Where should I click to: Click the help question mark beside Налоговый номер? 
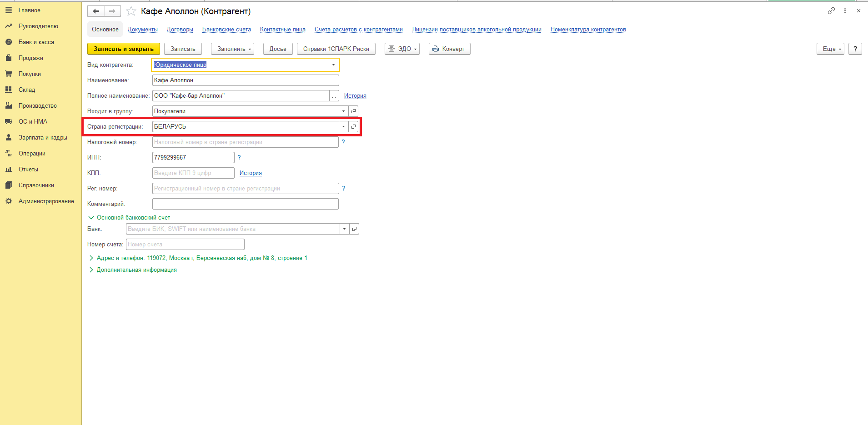[x=343, y=142]
